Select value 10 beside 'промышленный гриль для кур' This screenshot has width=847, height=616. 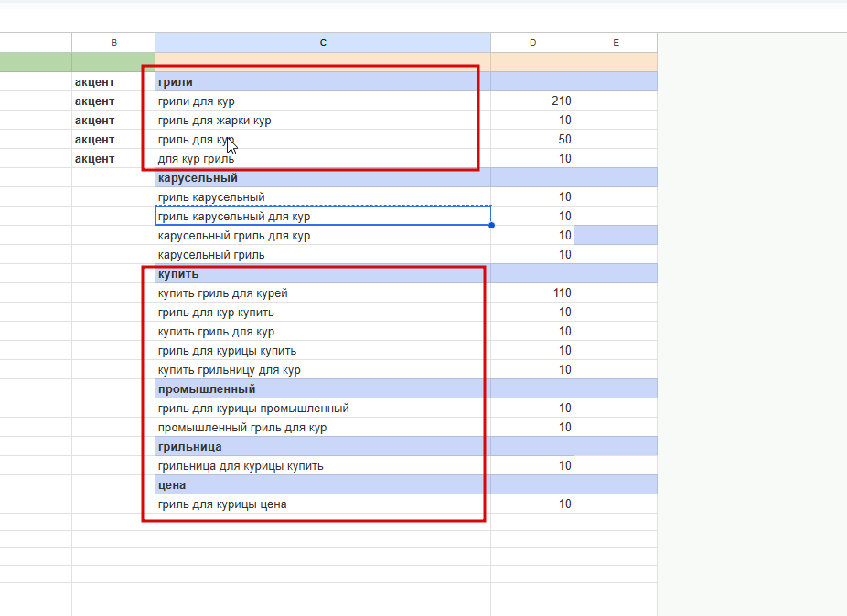tap(532, 428)
